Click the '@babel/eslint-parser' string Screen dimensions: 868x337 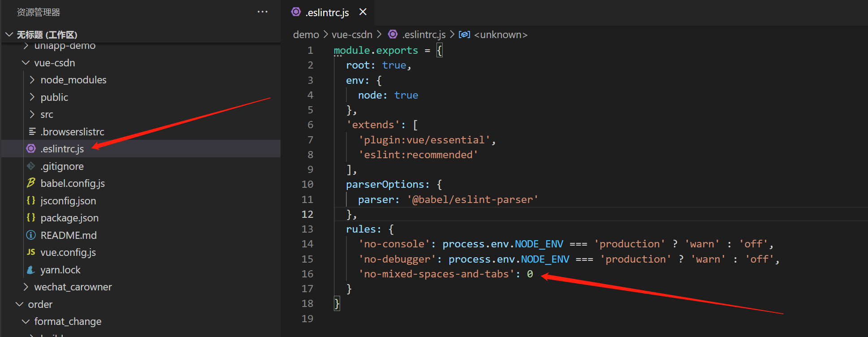point(472,199)
